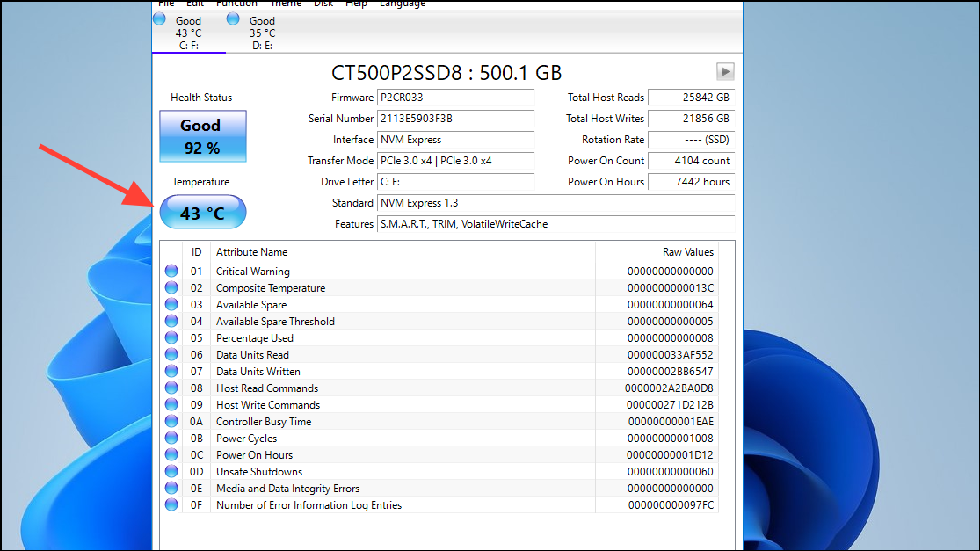Click the indicator beside Percentage Used attribute

point(171,337)
